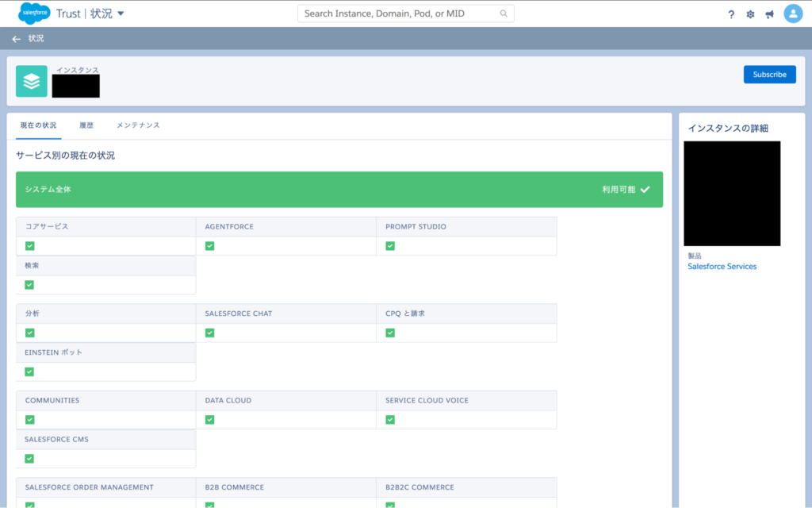Click the COMMUNITIES service header
The height and width of the screenshot is (508, 812).
tap(106, 400)
